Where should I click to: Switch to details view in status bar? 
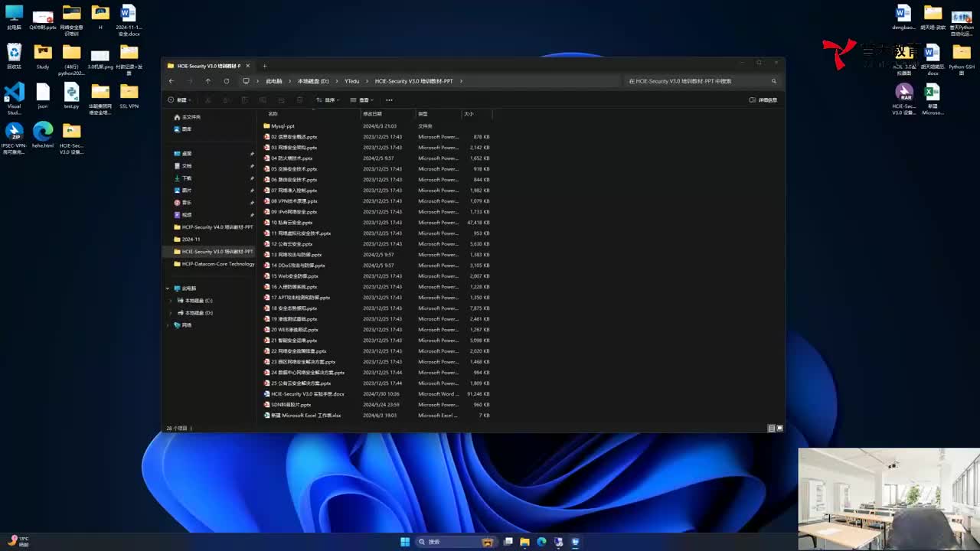tap(771, 429)
